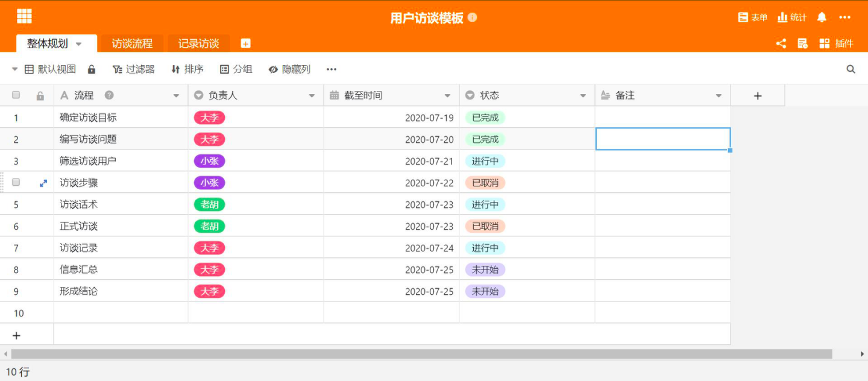The image size is (868, 381).
Task: Open the share icon in tab bar
Action: [x=781, y=43]
